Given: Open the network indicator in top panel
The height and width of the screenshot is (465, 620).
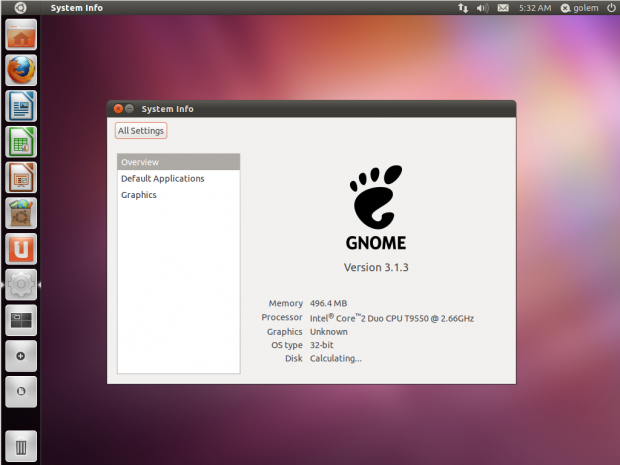Looking at the screenshot, I should (x=463, y=8).
